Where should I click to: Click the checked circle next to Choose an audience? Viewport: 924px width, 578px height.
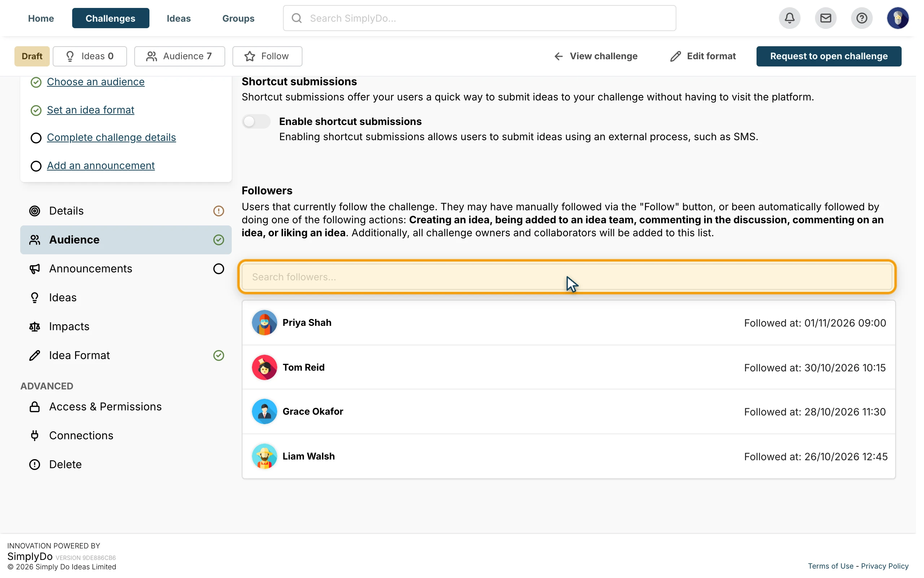pos(36,82)
